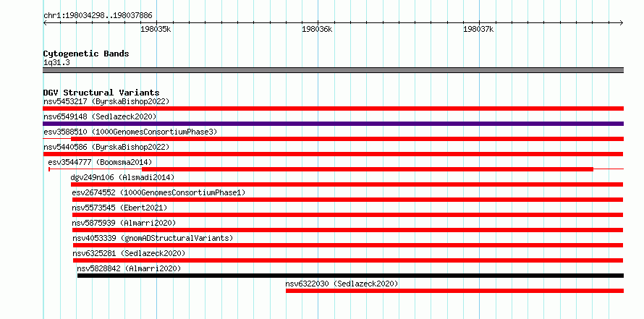Viewport: 644px width, 319px height.
Task: Click the nsv5453217 (ByrskaBishop2022) label
Action: point(106,101)
